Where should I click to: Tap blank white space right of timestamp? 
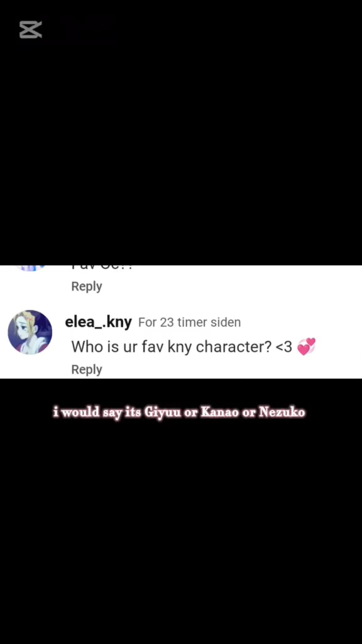[302, 323]
